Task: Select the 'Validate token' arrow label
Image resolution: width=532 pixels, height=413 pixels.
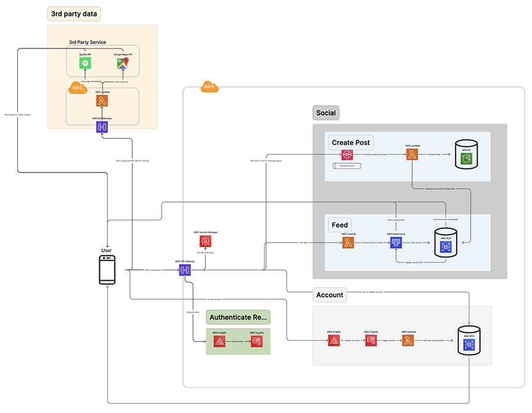Action: (238, 341)
